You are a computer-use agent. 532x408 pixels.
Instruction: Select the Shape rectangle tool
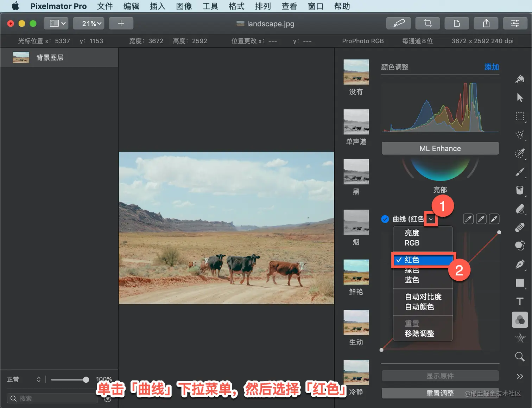pos(520,283)
